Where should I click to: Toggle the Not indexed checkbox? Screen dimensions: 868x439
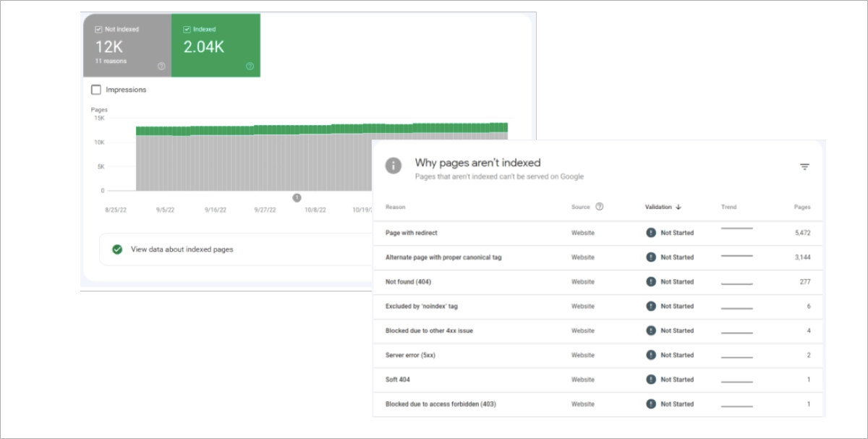[99, 30]
